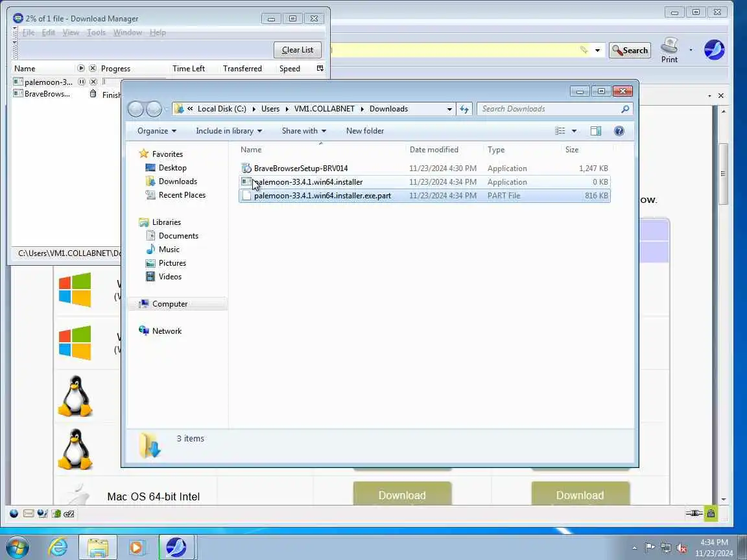Open the Tools menu in Download Manager
The height and width of the screenshot is (560, 747).
coord(96,32)
